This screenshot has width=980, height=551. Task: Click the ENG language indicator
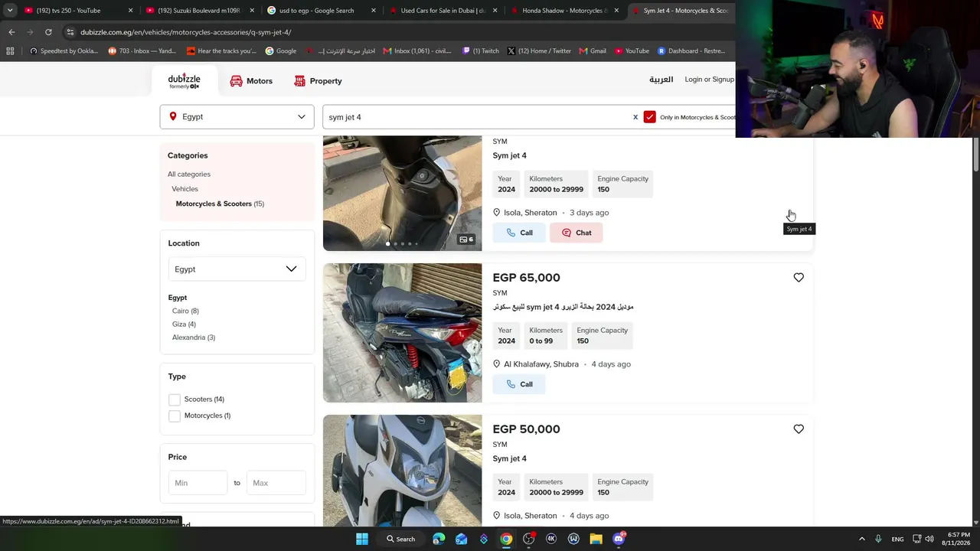[897, 539]
